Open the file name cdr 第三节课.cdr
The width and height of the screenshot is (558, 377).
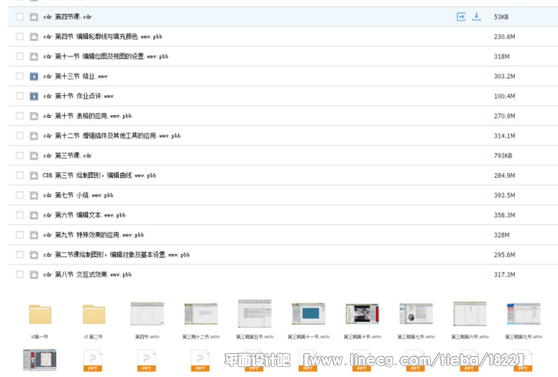pyautogui.click(x=67, y=156)
